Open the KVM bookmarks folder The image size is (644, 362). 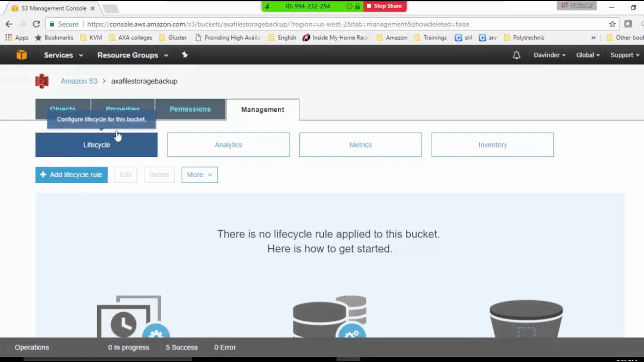91,38
